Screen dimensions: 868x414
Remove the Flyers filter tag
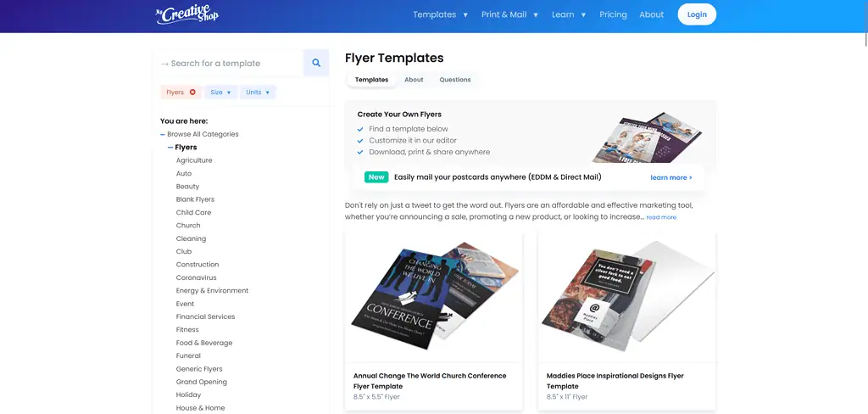[x=192, y=92]
